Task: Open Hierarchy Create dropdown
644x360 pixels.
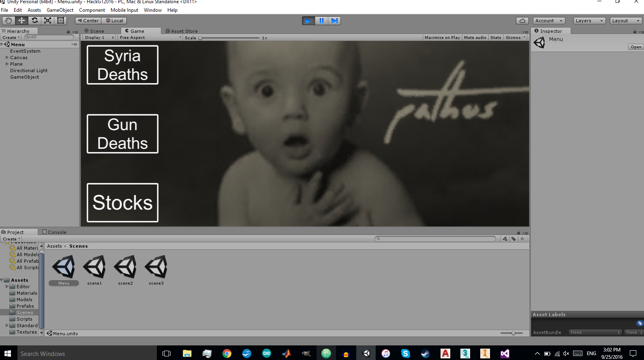Action: point(11,37)
